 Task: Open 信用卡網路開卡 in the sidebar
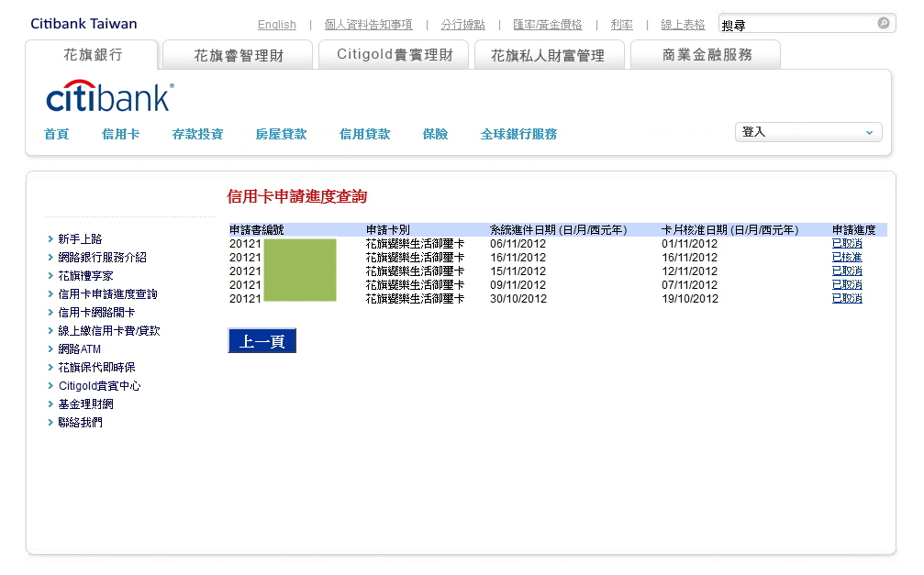96,312
